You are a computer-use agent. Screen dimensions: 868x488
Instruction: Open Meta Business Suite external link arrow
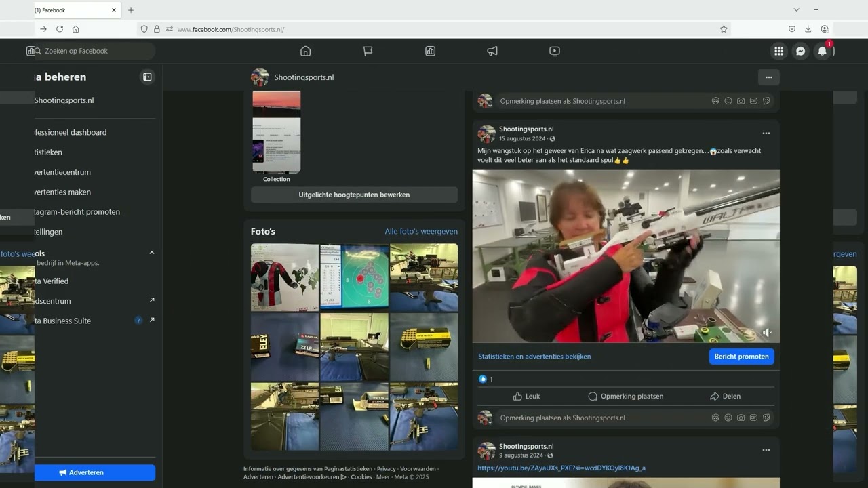coord(152,320)
